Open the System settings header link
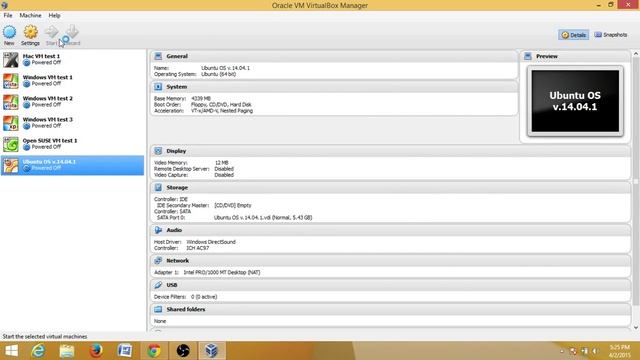This screenshot has height=360, width=640. pos(176,87)
